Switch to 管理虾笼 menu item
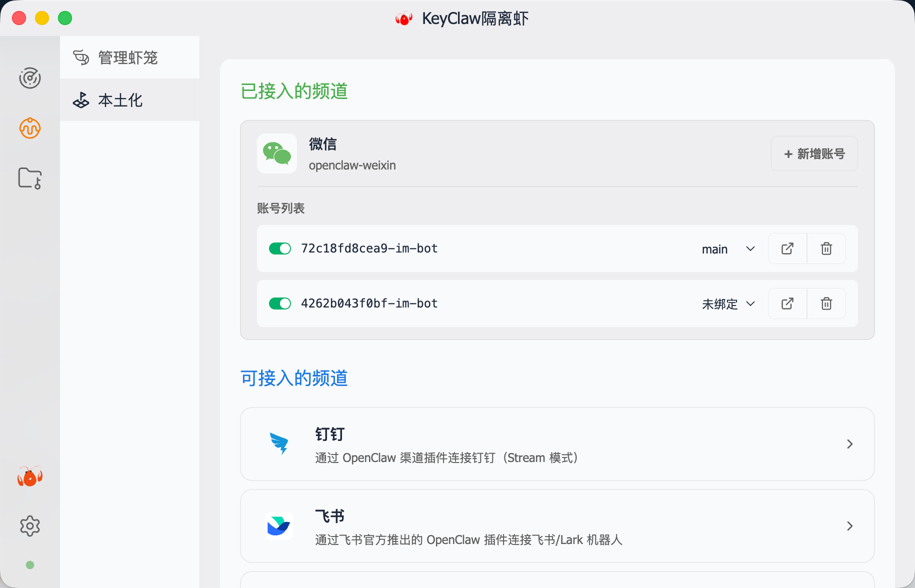The width and height of the screenshot is (915, 588). (129, 57)
